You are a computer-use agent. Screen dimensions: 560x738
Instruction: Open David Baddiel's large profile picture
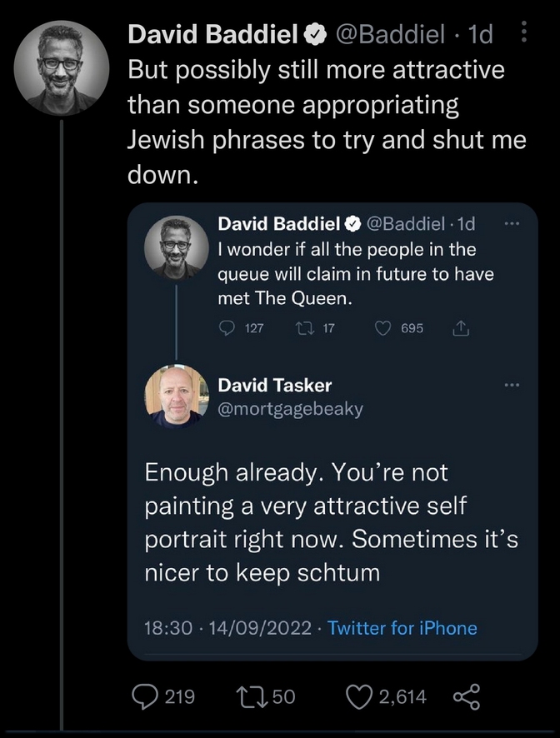(62, 67)
